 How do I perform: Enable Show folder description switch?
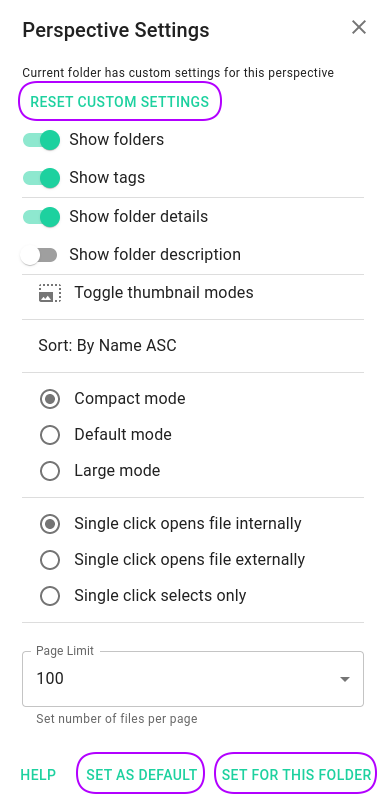click(x=39, y=255)
